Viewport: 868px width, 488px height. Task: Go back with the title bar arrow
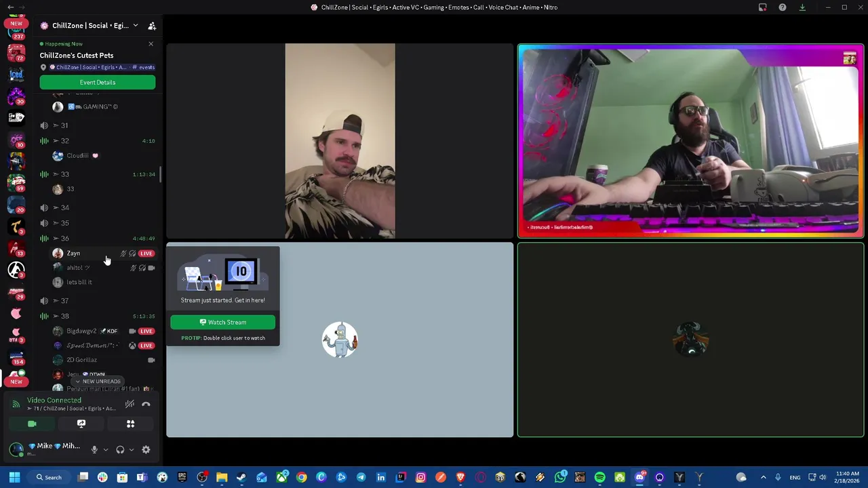point(11,7)
